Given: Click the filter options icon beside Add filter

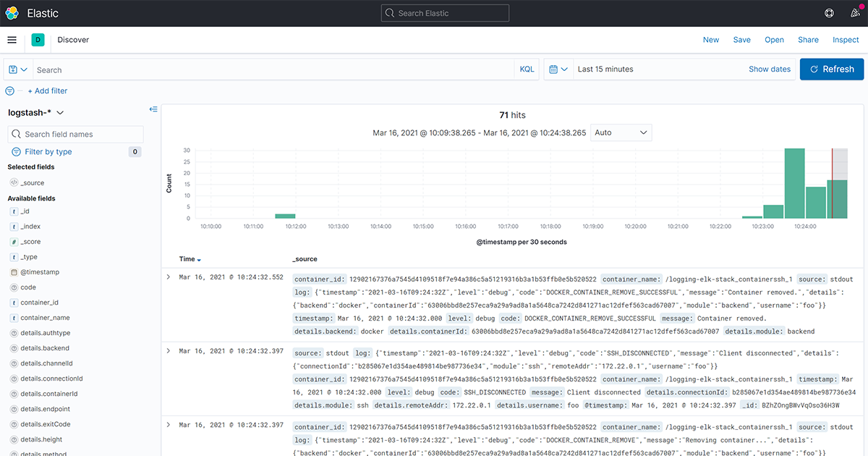Looking at the screenshot, I should pyautogui.click(x=8, y=90).
